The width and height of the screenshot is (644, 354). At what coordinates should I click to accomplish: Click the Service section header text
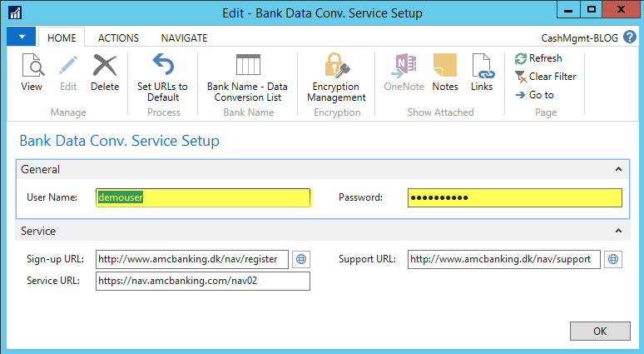pos(38,231)
